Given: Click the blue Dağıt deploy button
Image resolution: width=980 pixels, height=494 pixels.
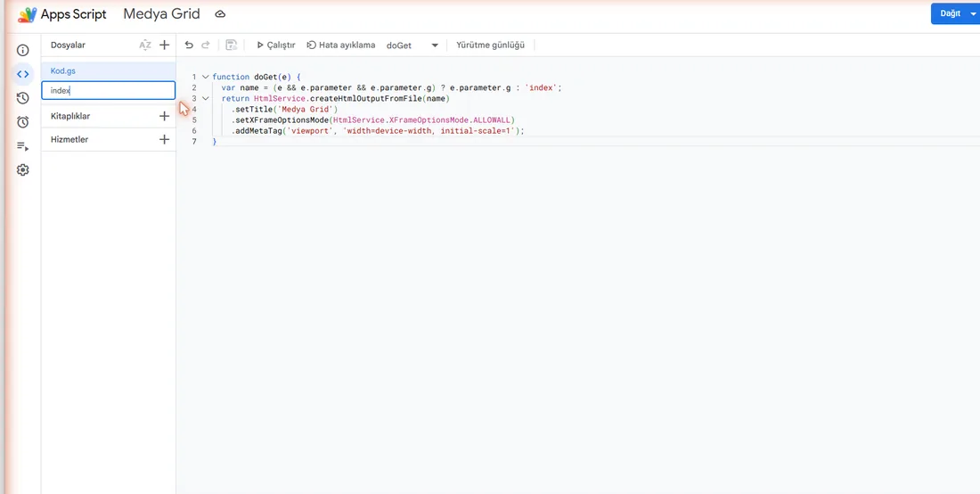Looking at the screenshot, I should (951, 13).
